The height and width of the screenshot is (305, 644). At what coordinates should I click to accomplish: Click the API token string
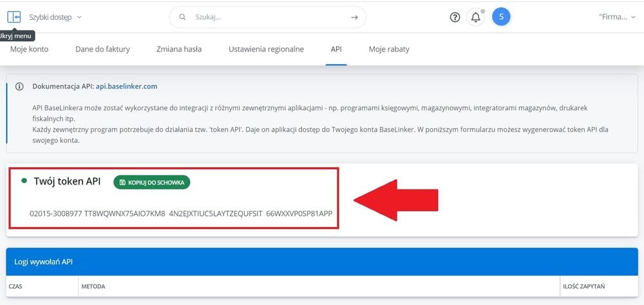click(x=181, y=213)
